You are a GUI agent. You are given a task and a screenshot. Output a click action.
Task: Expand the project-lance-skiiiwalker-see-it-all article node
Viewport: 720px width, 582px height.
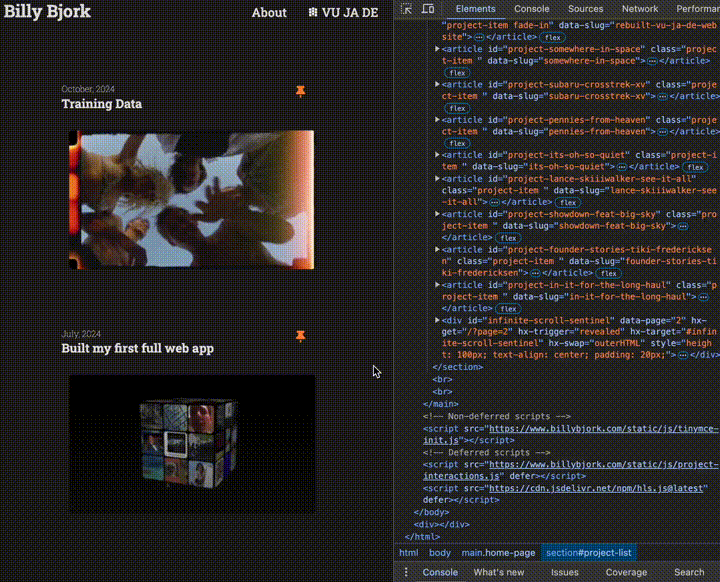click(437, 179)
